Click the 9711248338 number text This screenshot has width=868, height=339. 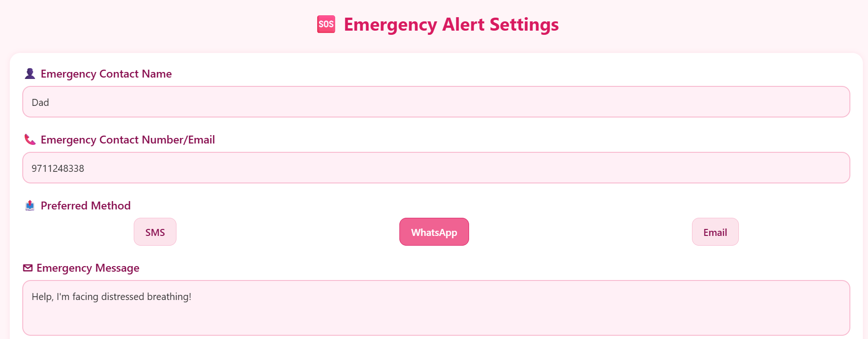click(58, 169)
